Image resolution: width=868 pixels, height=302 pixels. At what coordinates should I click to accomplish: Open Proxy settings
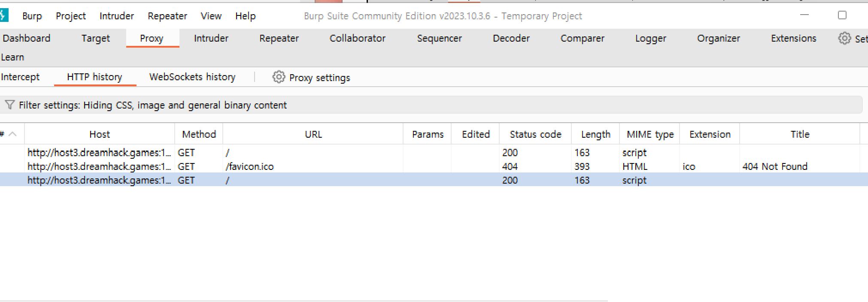pos(319,78)
